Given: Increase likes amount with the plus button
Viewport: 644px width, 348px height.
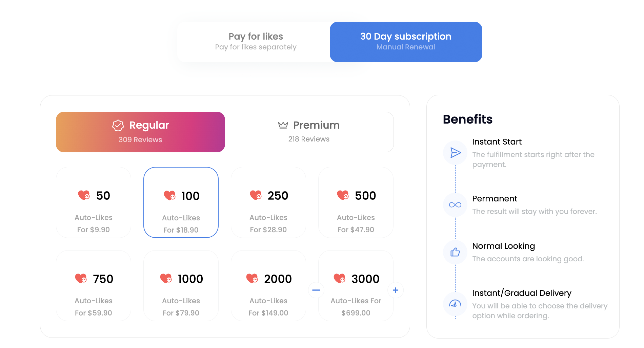Looking at the screenshot, I should coord(396,290).
